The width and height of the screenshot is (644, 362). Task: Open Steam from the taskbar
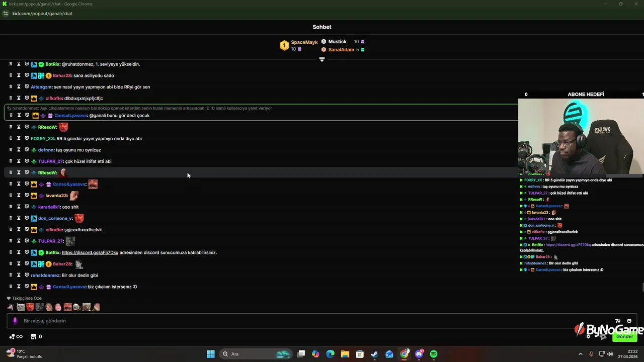point(374,354)
